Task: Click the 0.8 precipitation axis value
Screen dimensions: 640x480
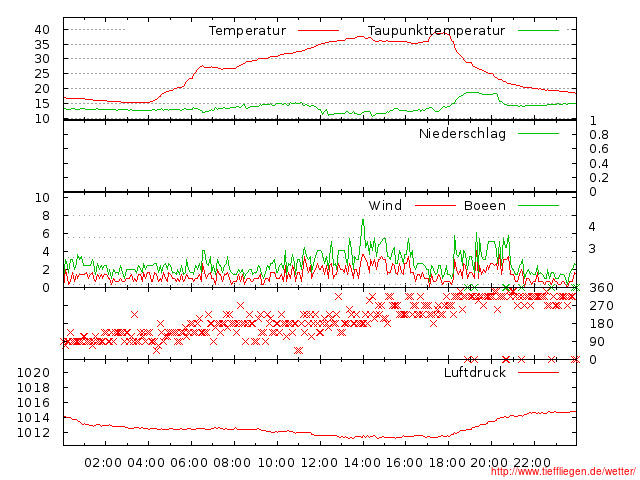Action: (x=599, y=135)
